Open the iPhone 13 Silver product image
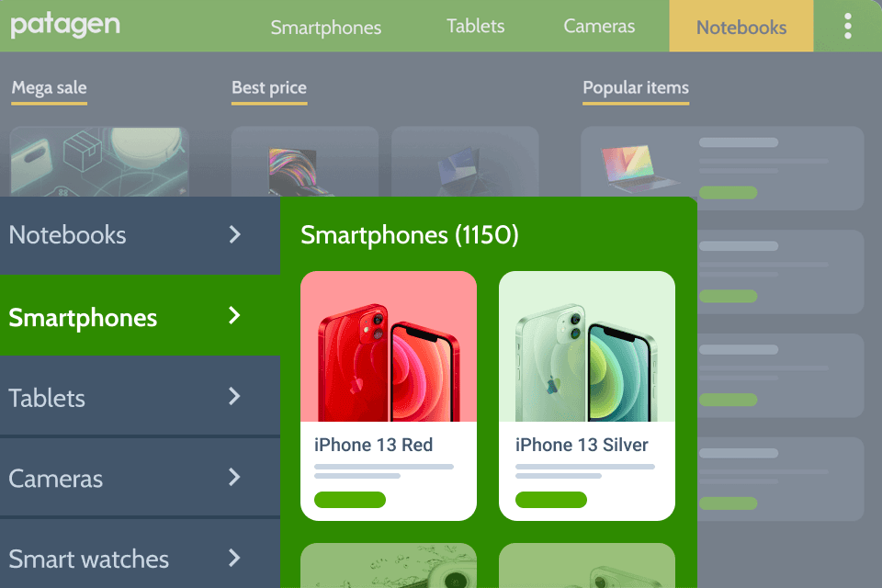This screenshot has height=588, width=882. pyautogui.click(x=587, y=346)
